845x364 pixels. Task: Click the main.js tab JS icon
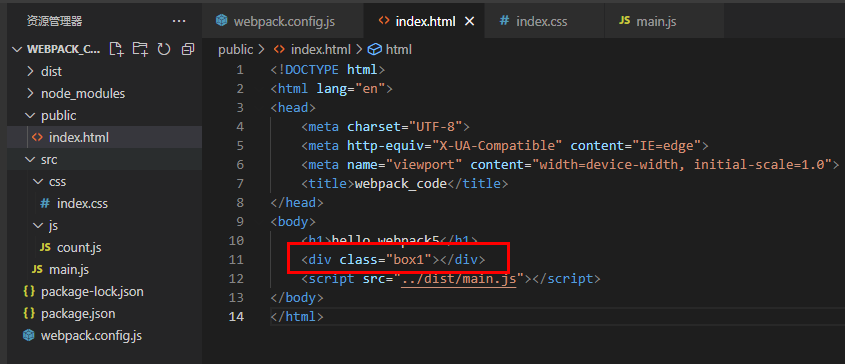tap(625, 21)
